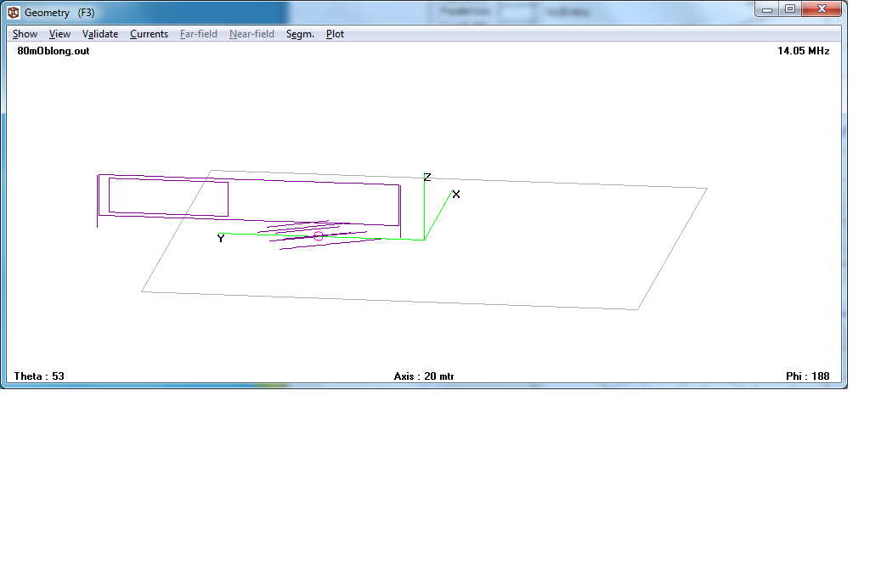Viewport: 881px width, 588px height.
Task: Click the Y axis label
Action: tap(221, 239)
